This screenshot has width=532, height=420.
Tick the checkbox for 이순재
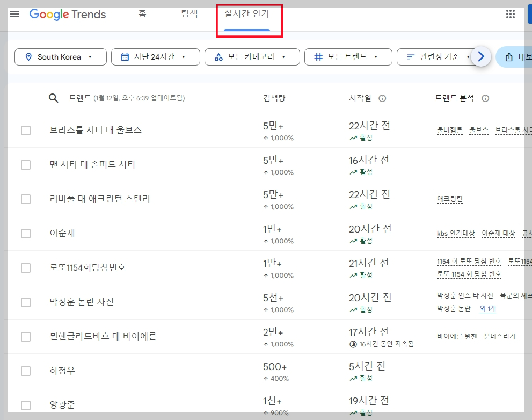[26, 234]
